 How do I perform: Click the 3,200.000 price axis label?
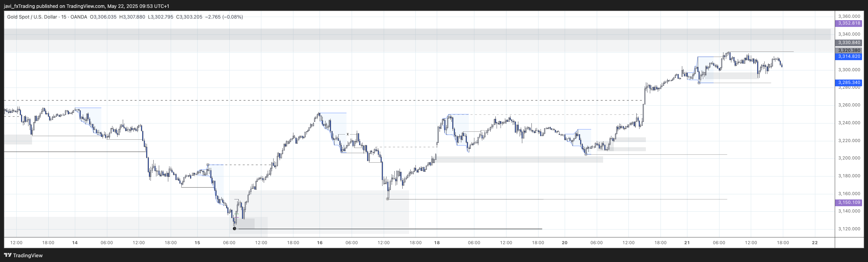849,158
